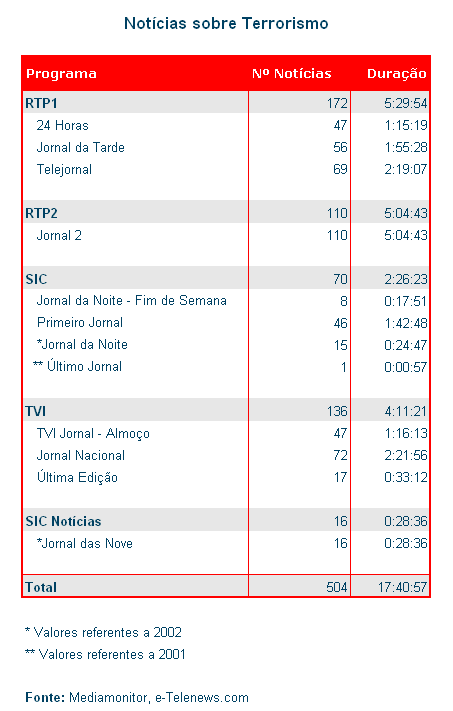Click the Último Jornal row
This screenshot has width=453, height=711.
[x=226, y=366]
